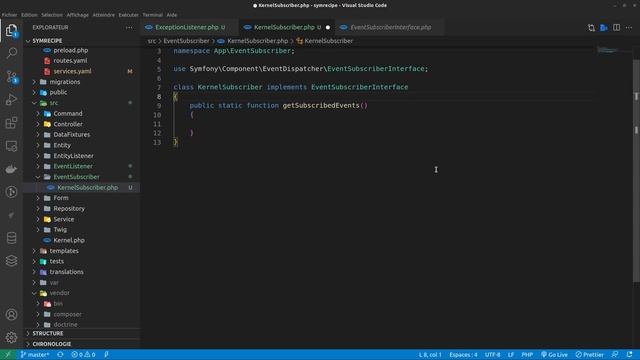Open the Exécuter menu
The width and height of the screenshot is (640, 360).
(129, 15)
